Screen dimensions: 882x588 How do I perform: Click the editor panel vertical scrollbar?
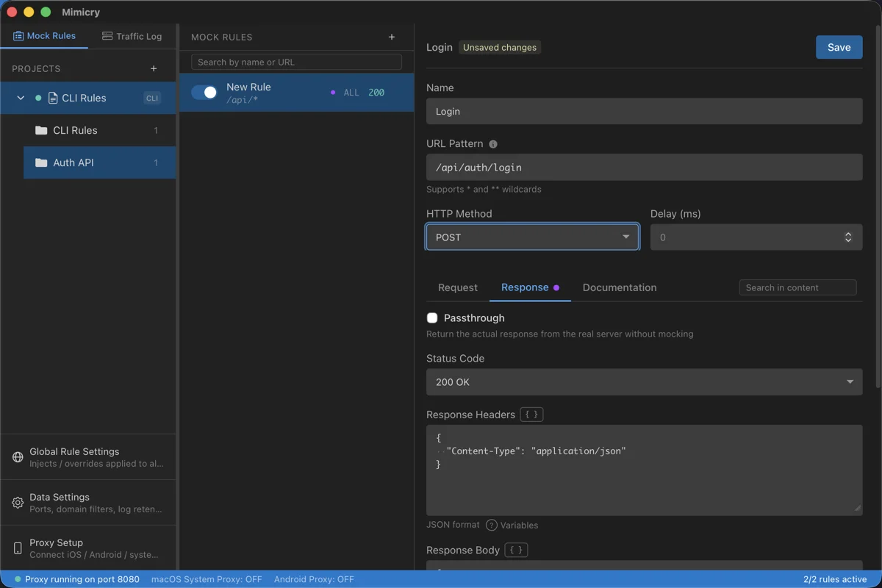coord(878,206)
